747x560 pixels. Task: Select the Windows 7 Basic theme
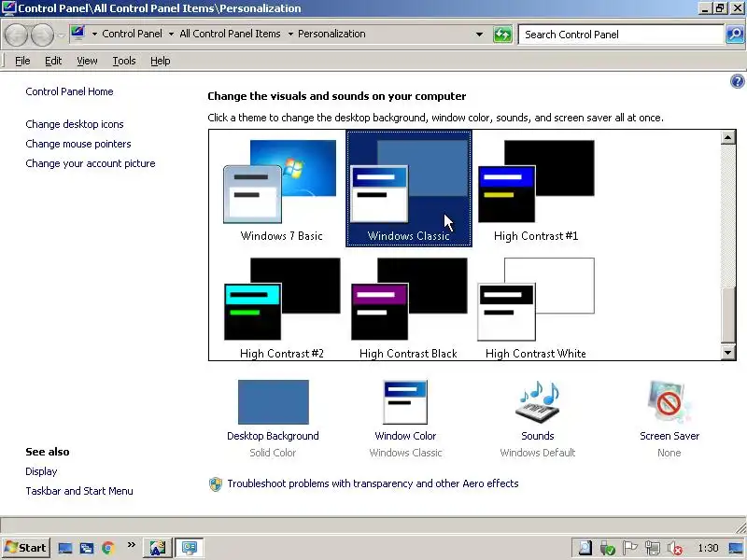tap(282, 189)
